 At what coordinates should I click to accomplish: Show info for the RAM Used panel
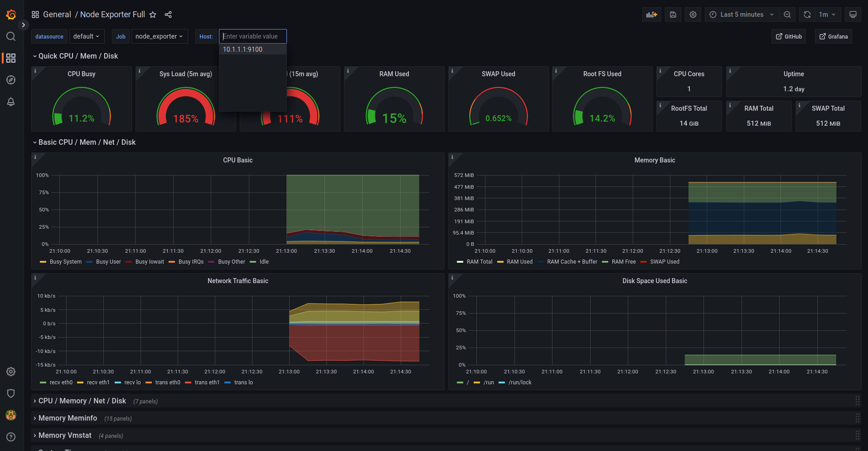point(348,71)
